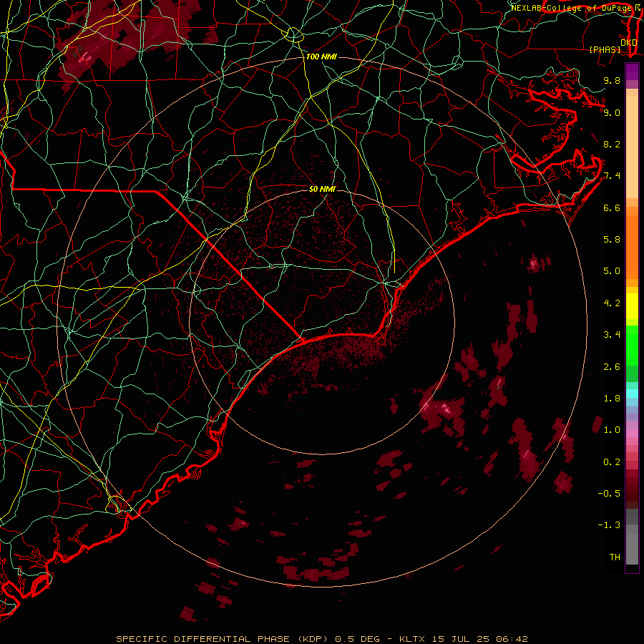Click the -1.3 value on the color scale

point(609,525)
